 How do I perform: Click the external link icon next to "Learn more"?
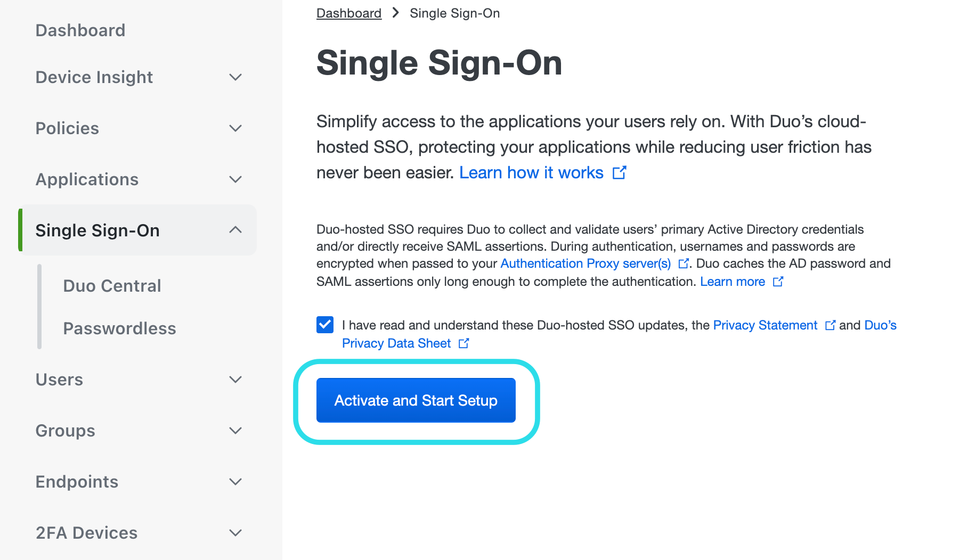click(x=778, y=282)
